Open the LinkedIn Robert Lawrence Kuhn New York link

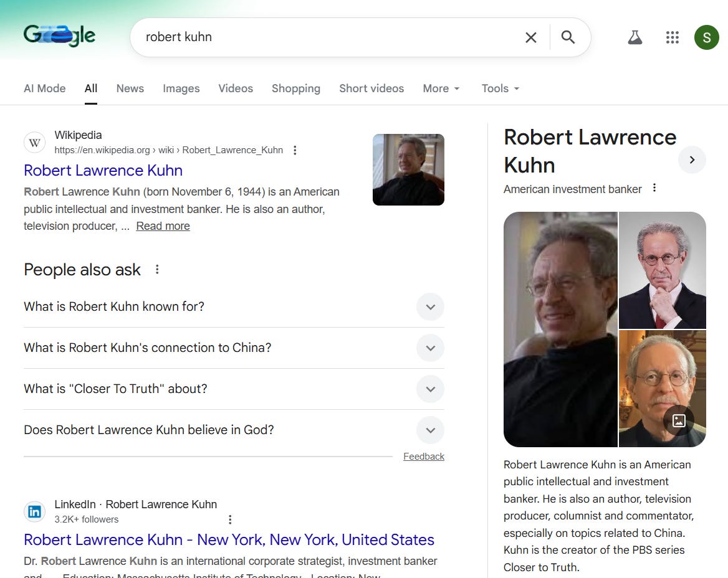(229, 540)
